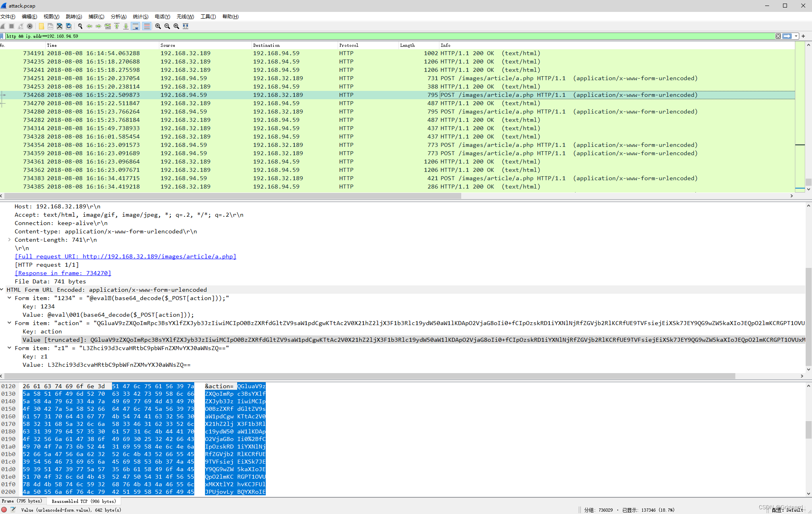
Task: Click the save capture file icon
Action: pos(50,26)
